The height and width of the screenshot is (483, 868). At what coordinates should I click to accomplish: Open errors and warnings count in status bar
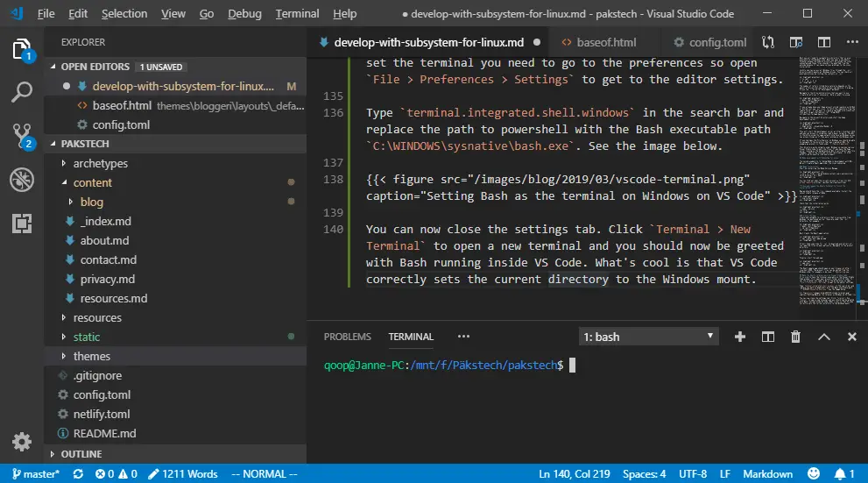pyautogui.click(x=116, y=474)
